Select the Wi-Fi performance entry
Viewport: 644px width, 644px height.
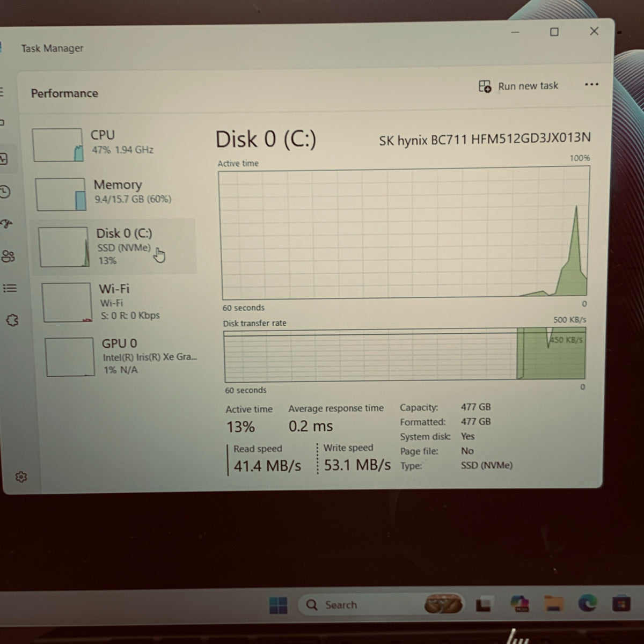118,302
